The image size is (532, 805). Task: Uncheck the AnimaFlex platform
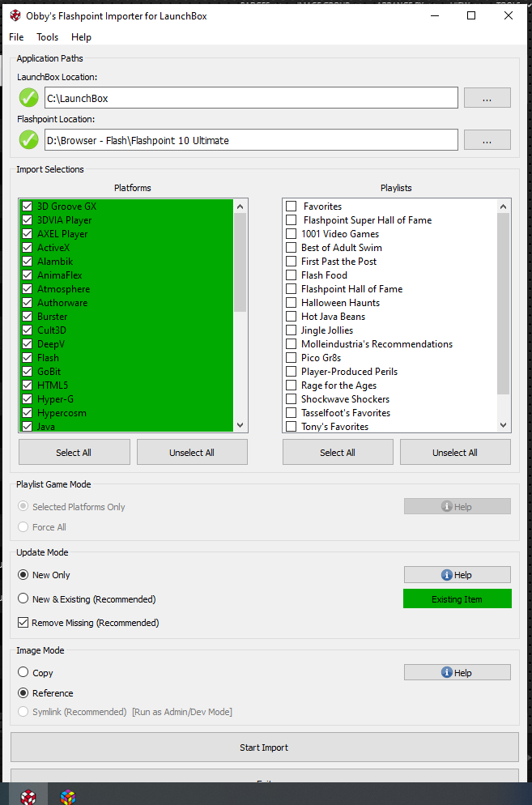pos(28,275)
